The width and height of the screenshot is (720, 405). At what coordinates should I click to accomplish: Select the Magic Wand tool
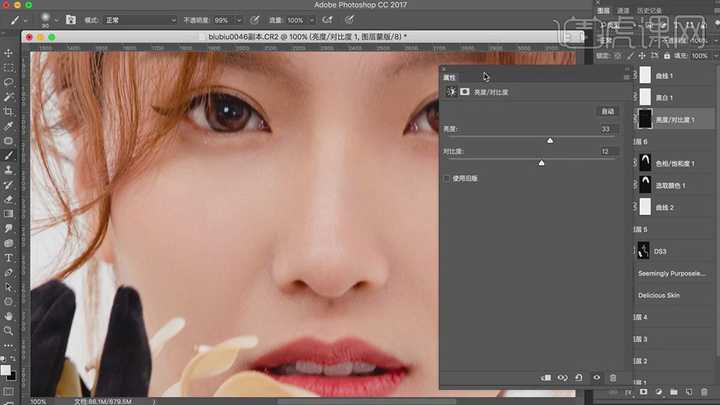[x=8, y=97]
